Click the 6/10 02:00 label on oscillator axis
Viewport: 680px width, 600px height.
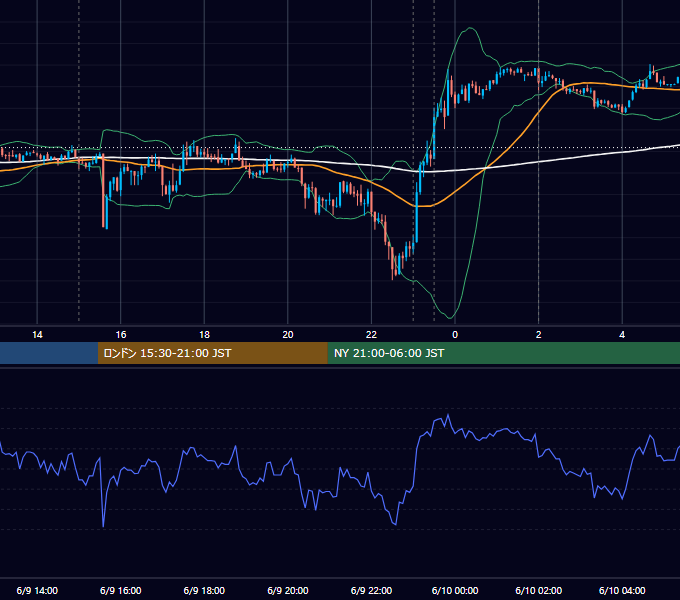coord(539,590)
